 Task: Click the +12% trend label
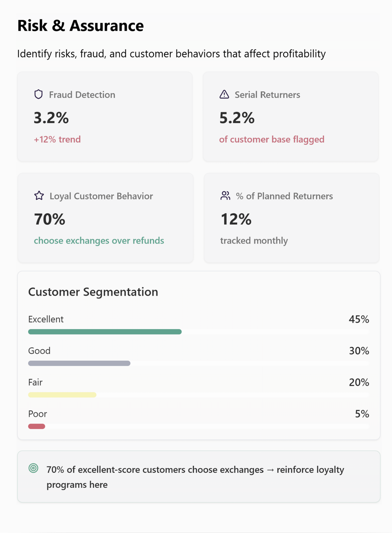[57, 139]
